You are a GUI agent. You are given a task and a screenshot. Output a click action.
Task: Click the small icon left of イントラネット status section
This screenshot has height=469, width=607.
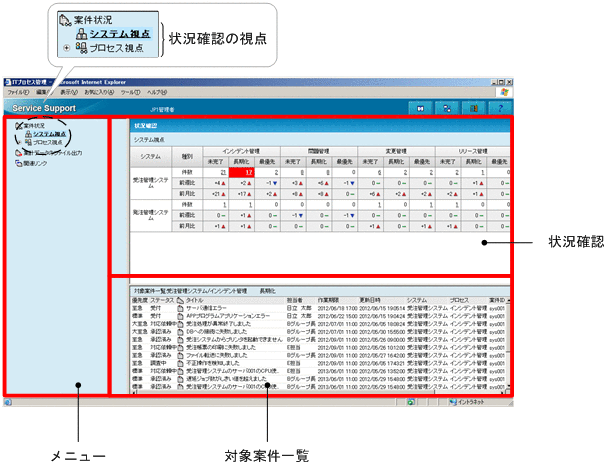point(411,402)
